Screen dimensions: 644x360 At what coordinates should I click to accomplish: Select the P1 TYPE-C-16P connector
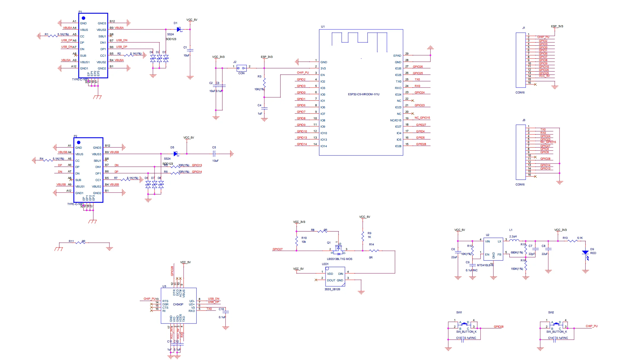tap(93, 45)
